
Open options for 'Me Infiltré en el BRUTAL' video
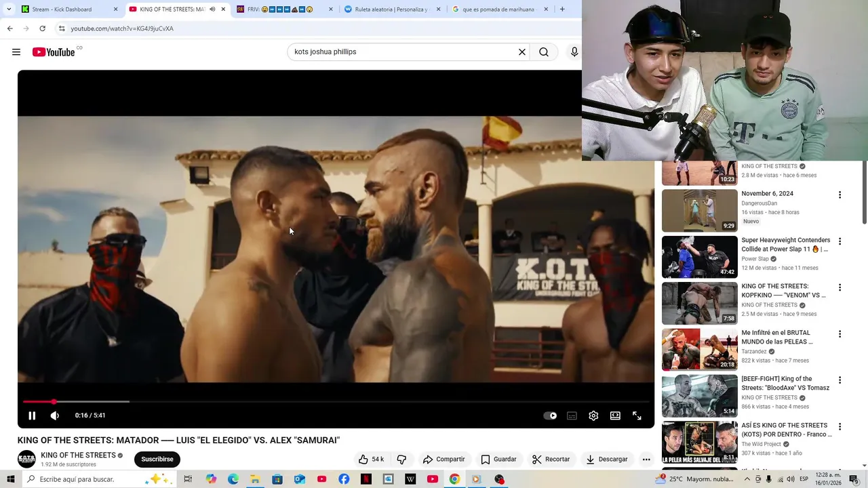point(840,334)
